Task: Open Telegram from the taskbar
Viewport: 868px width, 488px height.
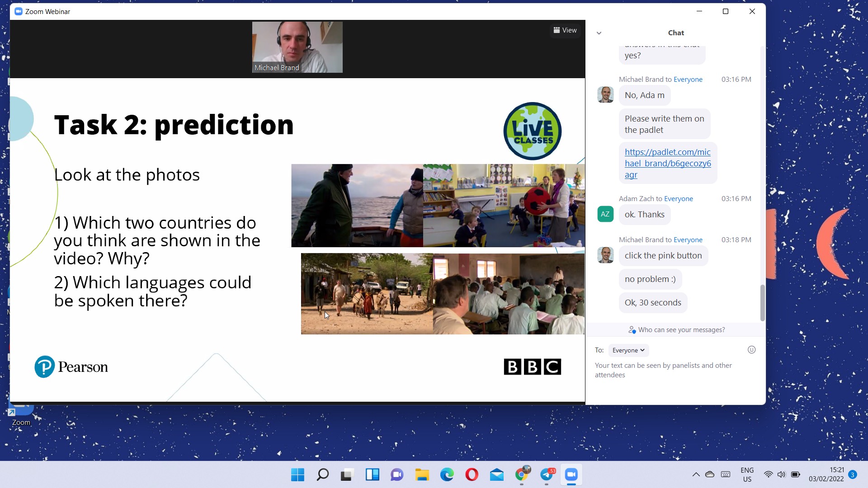Action: click(x=547, y=475)
